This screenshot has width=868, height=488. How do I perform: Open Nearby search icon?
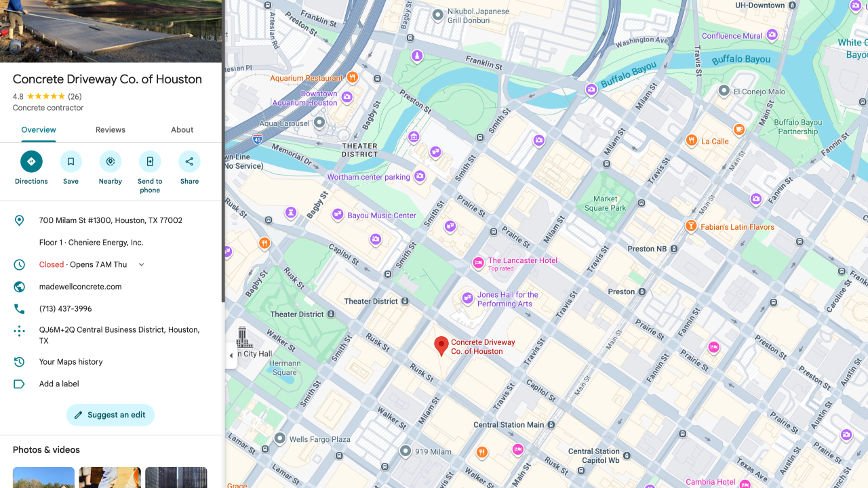point(110,161)
